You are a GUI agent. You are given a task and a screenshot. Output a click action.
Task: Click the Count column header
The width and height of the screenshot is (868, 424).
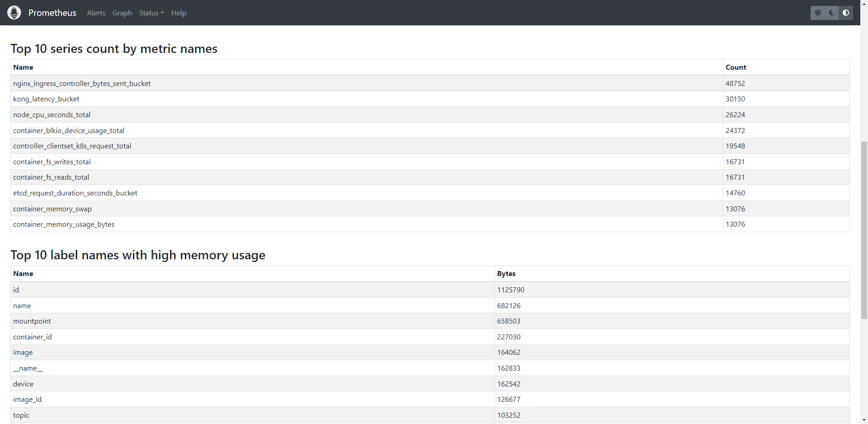coord(736,67)
